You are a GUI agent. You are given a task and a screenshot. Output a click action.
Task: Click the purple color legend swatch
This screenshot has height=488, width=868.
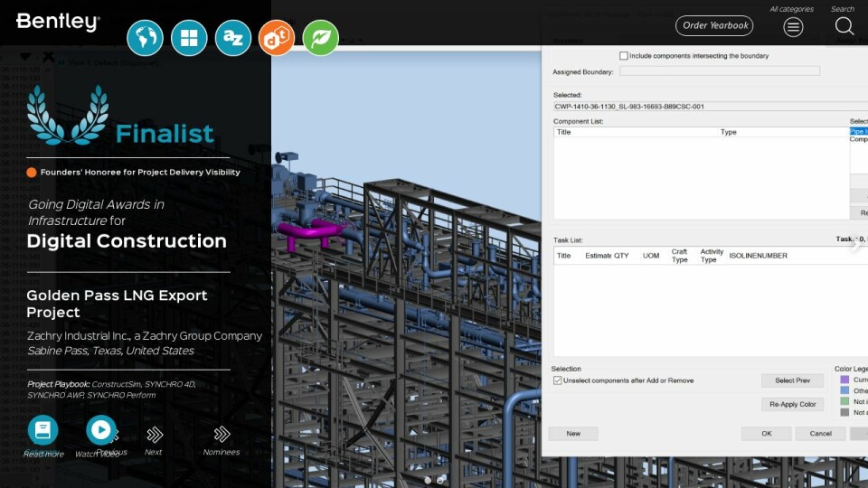click(844, 380)
